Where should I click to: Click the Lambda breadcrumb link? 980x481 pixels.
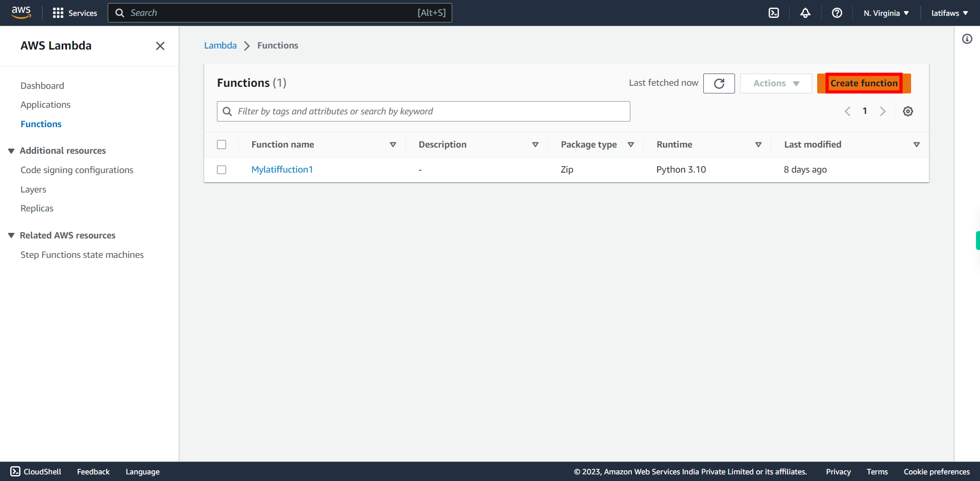tap(220, 45)
